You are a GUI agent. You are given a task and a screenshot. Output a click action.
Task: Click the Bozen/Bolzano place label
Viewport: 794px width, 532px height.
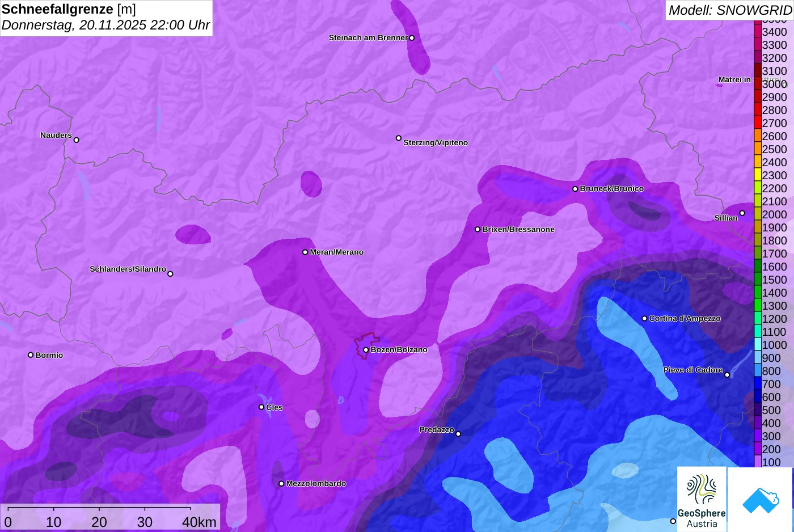399,349
